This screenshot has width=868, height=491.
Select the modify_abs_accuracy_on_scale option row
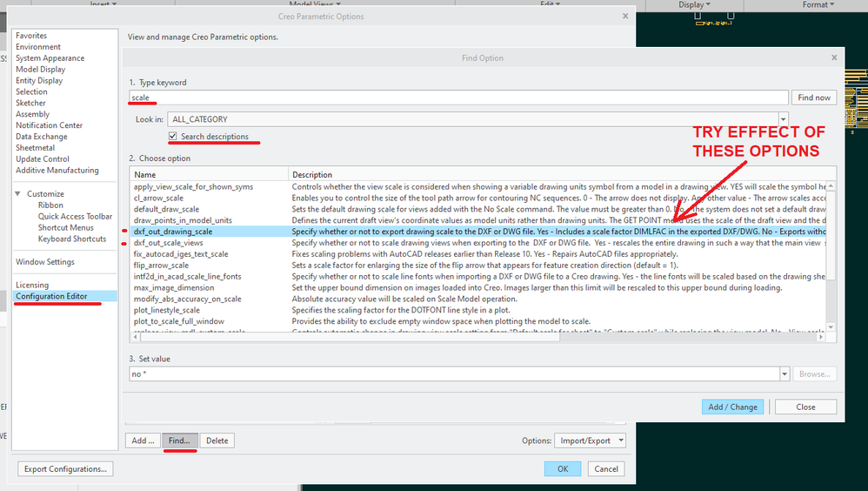(x=477, y=299)
